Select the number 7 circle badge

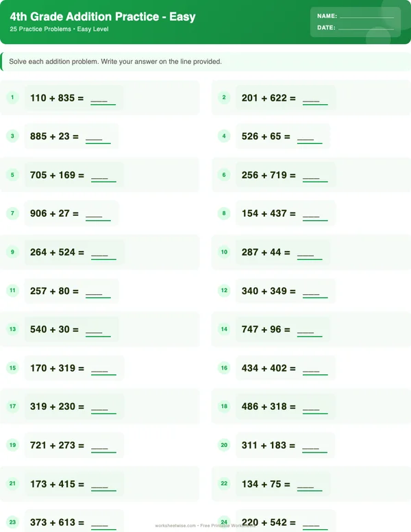pos(12,213)
